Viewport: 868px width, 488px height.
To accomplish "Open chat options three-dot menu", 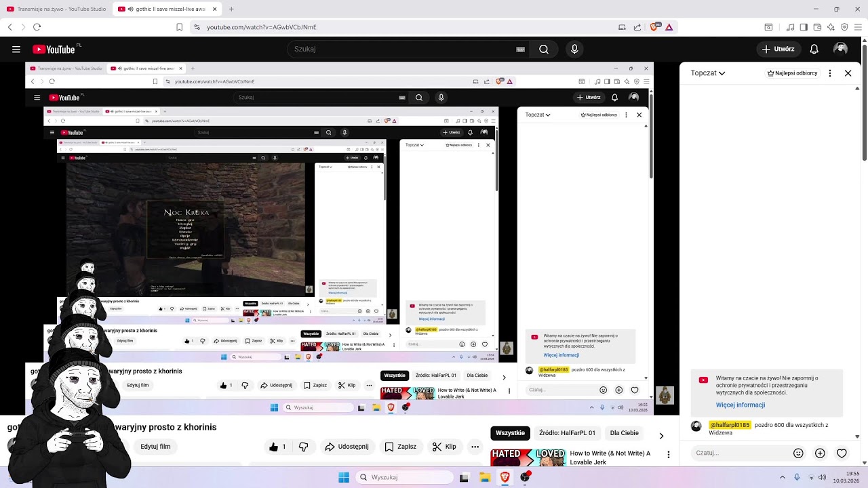I will tap(830, 73).
